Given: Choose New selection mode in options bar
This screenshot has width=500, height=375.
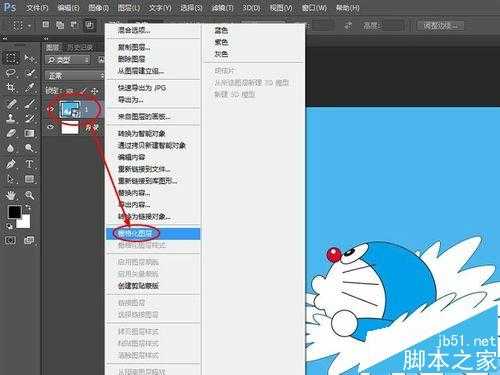Looking at the screenshot, I should coord(46,25).
